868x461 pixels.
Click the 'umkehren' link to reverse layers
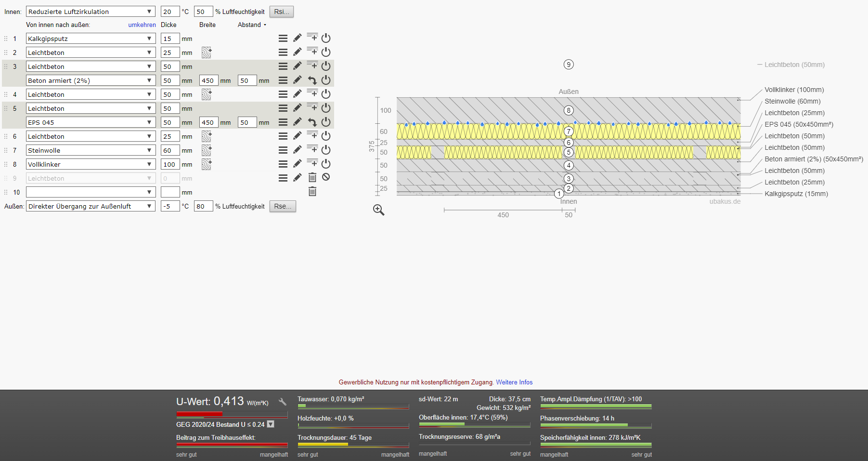(142, 25)
